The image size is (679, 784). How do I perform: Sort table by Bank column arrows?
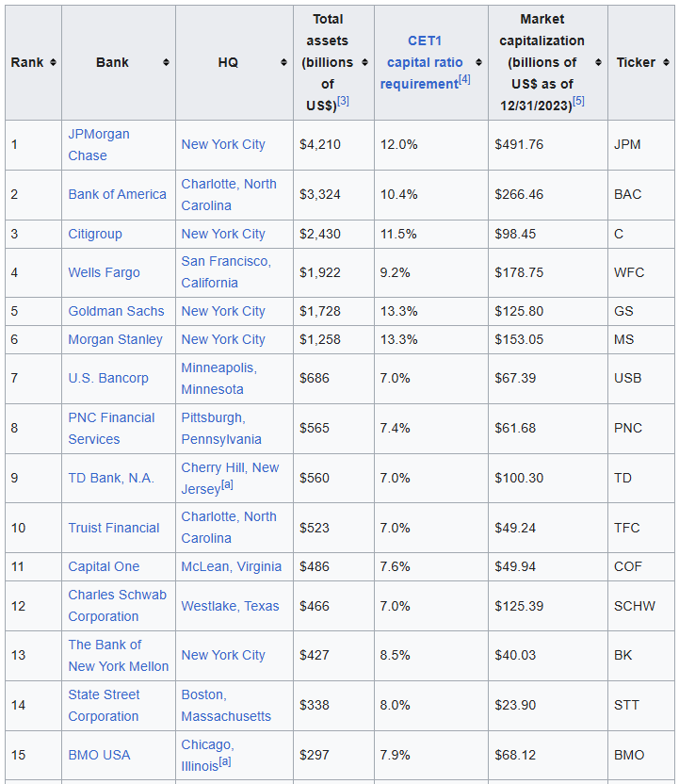tap(167, 62)
